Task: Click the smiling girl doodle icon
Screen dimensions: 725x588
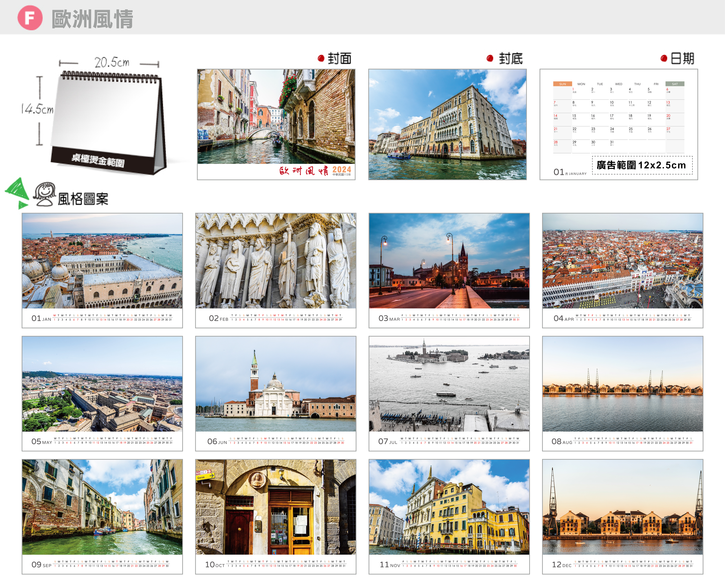Action: [45, 194]
